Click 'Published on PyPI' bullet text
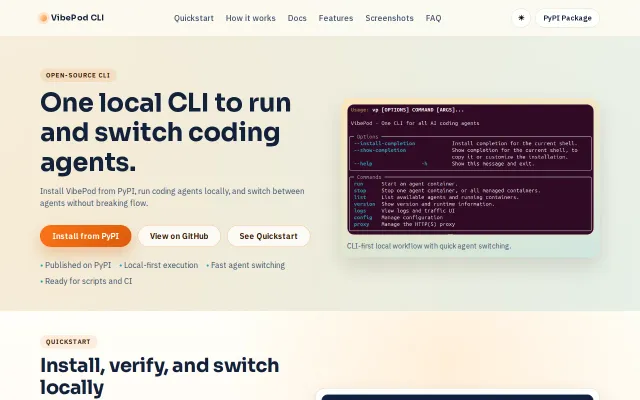Screen dimensions: 640x400 [x=78, y=265]
